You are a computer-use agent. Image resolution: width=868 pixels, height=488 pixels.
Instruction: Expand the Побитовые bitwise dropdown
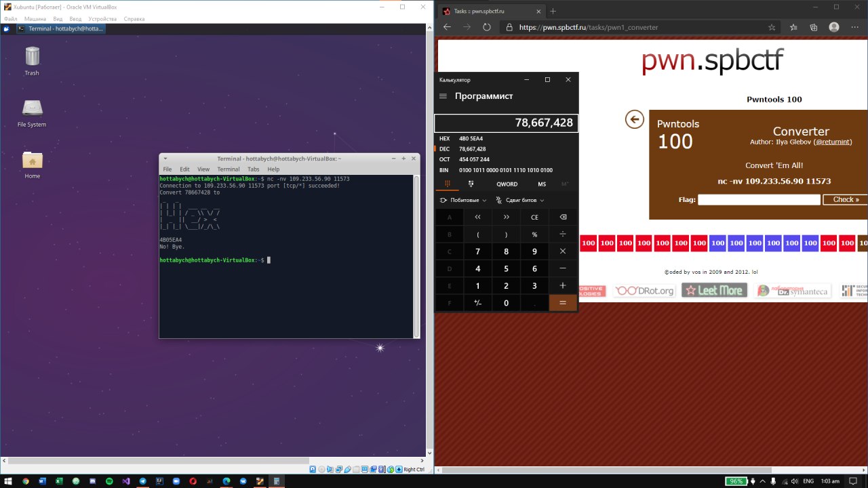coord(463,200)
